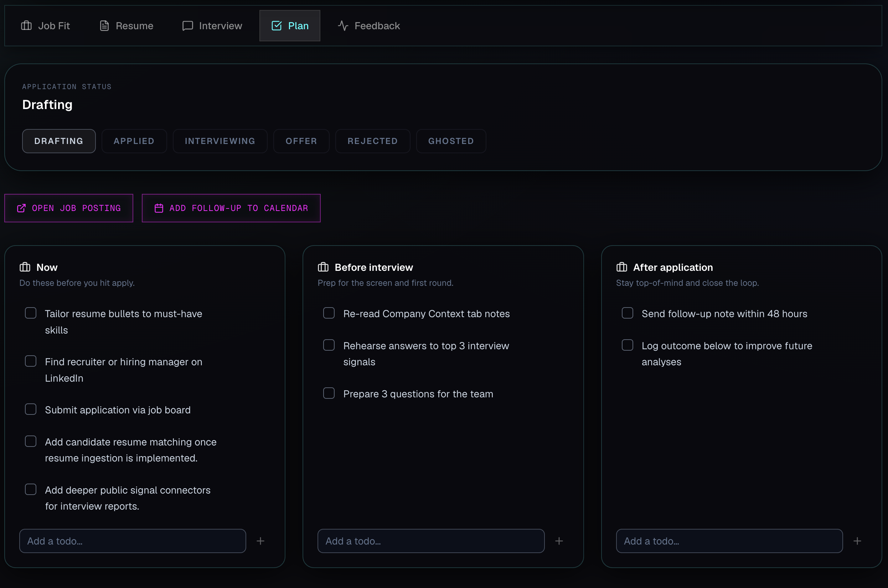This screenshot has height=588, width=888.
Task: Click the briefcase icon in Before interview card
Action: (x=323, y=267)
